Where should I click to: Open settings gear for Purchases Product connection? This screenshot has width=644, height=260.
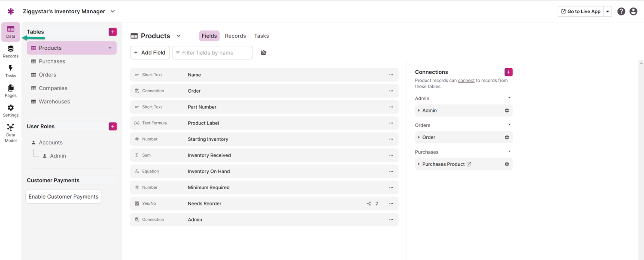507,164
